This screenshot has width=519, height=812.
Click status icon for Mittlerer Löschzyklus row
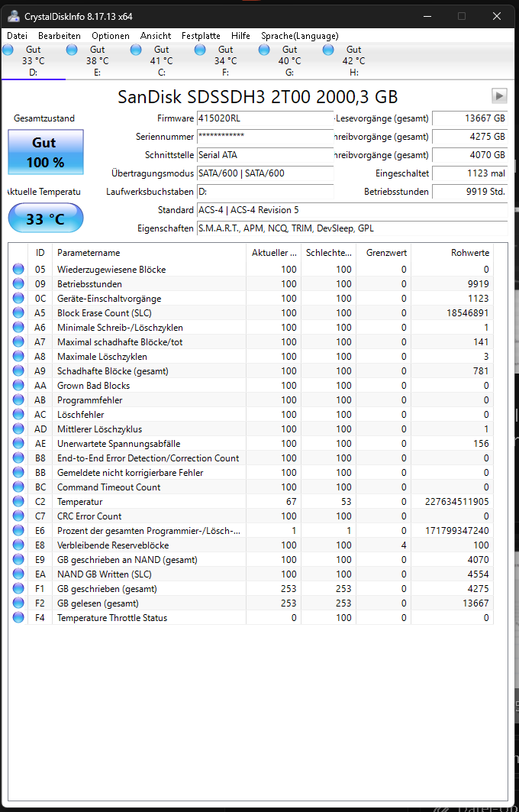click(x=18, y=429)
